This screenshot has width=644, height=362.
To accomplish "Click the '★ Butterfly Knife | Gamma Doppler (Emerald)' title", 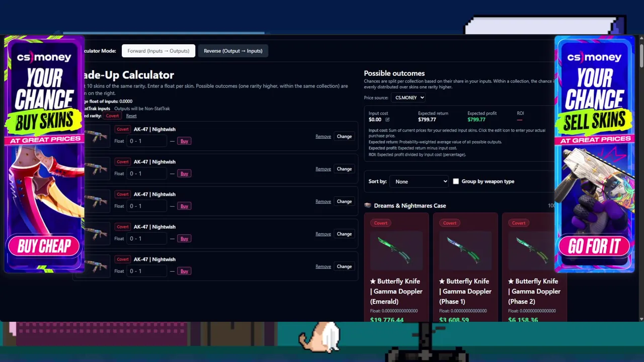I will pos(396,291).
